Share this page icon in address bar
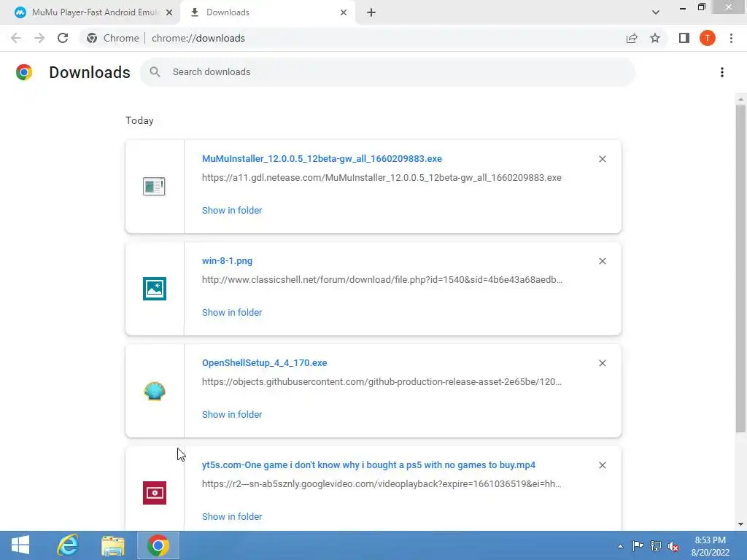 coord(632,38)
